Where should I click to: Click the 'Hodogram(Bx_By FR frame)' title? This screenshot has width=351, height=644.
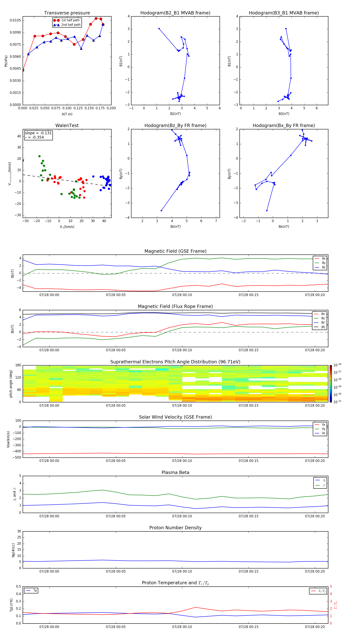[x=284, y=125]
